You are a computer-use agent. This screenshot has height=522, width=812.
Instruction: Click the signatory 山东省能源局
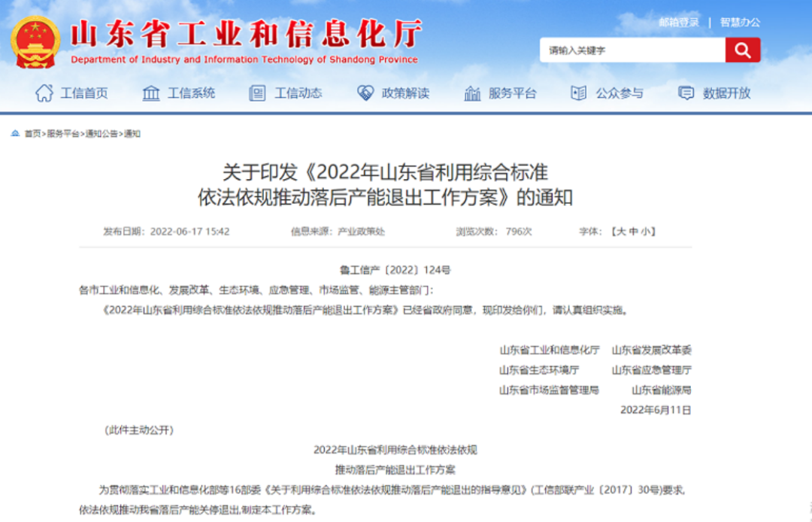point(662,390)
